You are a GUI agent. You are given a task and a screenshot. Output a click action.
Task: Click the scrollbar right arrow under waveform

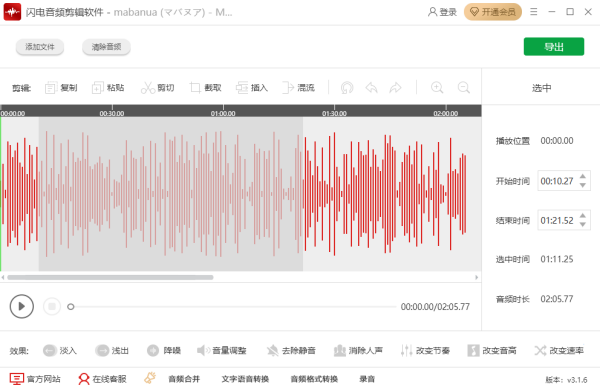click(477, 277)
